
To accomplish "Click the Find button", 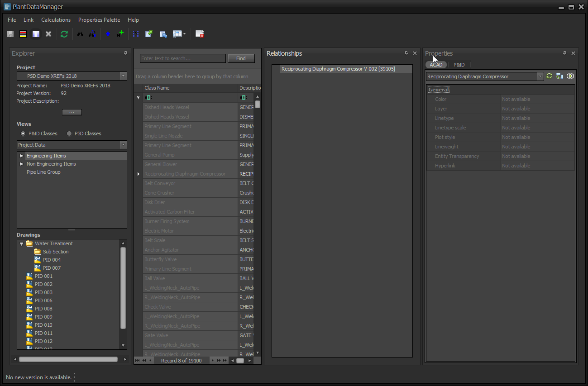I will click(x=241, y=58).
